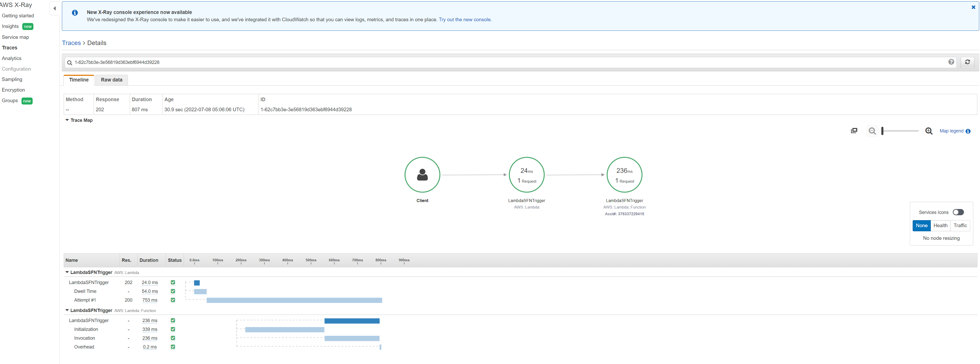
Task: Dismiss the new console info banner
Action: tap(973, 7)
